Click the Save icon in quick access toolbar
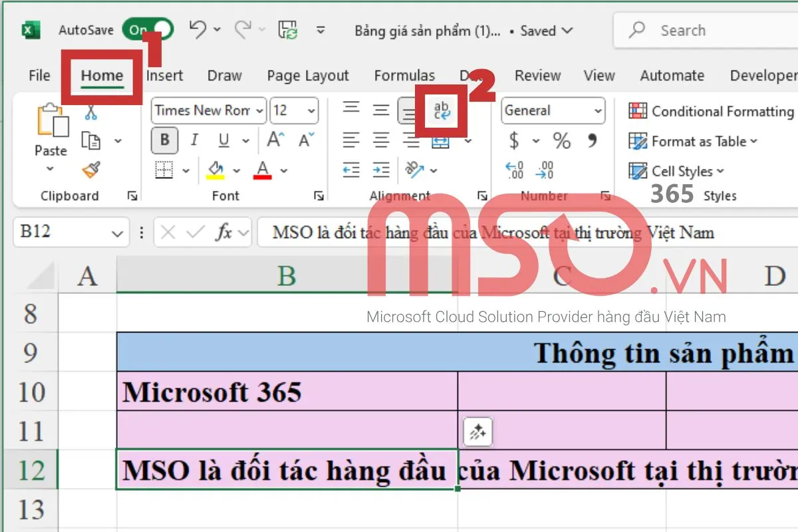Screen dimensions: 798x532 [289, 30]
